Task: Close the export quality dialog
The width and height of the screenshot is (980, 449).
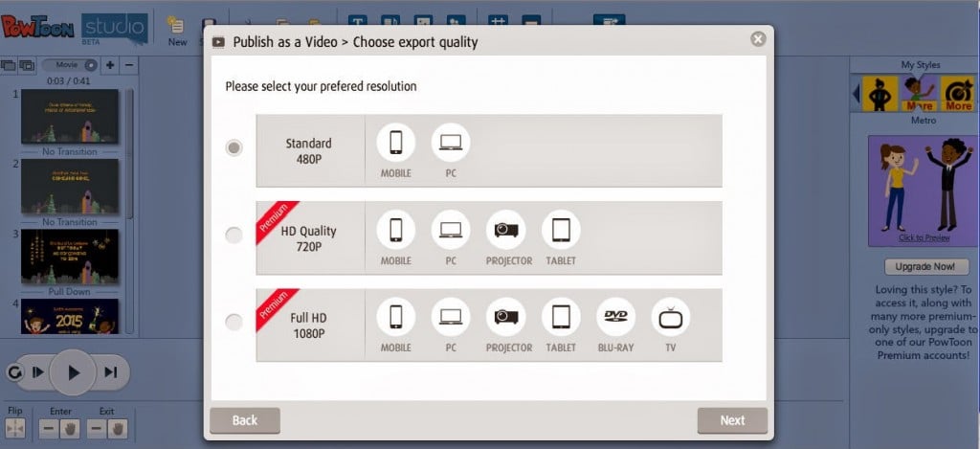Action: (x=758, y=39)
